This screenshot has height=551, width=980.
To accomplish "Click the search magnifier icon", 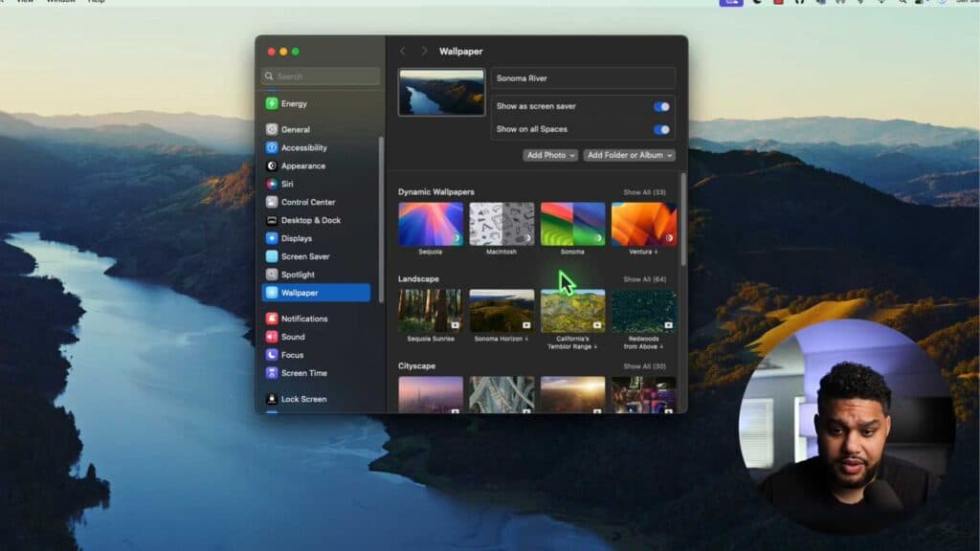I will click(x=269, y=77).
